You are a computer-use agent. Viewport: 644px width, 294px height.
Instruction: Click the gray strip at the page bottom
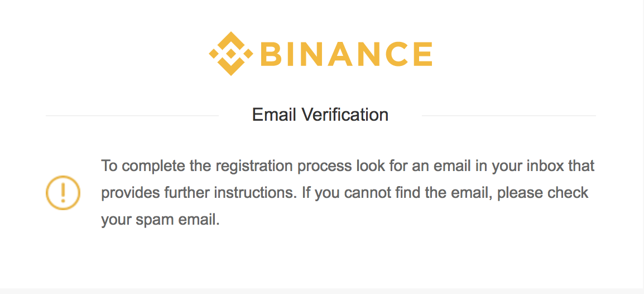click(x=322, y=291)
